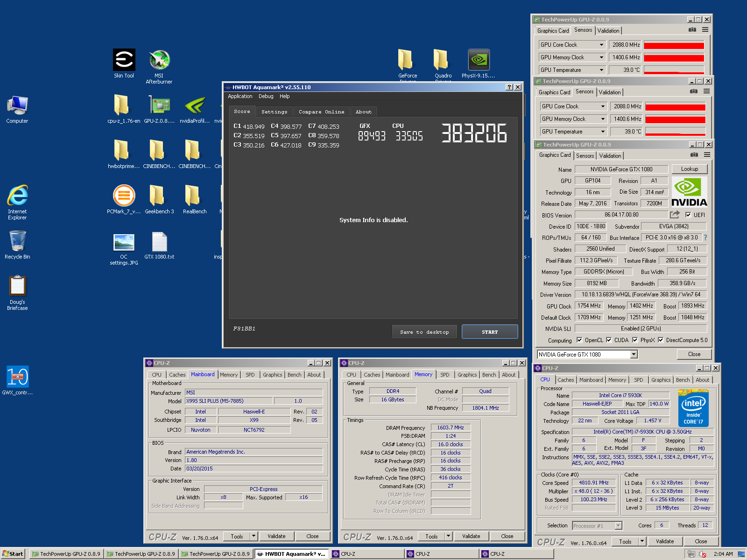Viewport: 747px width, 560px height.
Task: Click GPU Memory Clock red graph in second GPU-Z
Action: click(676, 119)
